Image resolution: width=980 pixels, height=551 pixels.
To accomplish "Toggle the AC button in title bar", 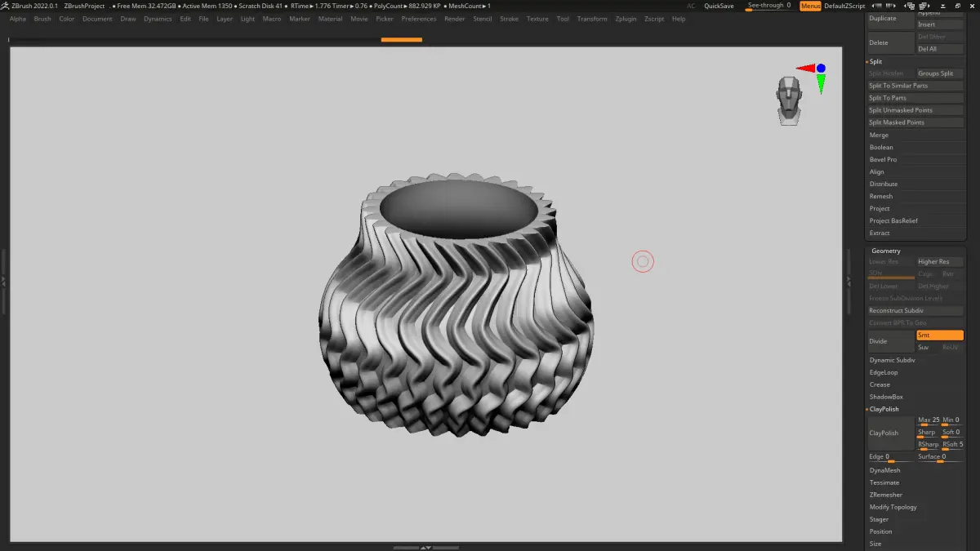I will coord(691,6).
